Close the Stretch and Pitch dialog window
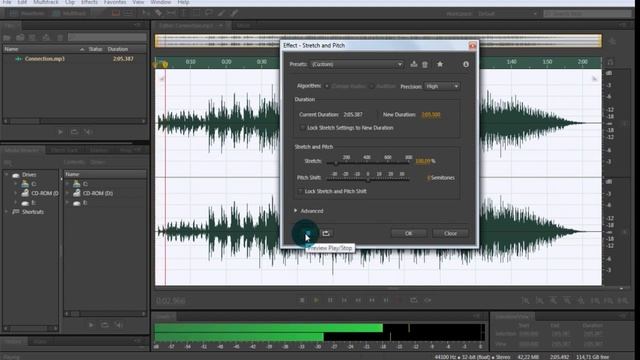640x360 pixels. pyautogui.click(x=472, y=46)
